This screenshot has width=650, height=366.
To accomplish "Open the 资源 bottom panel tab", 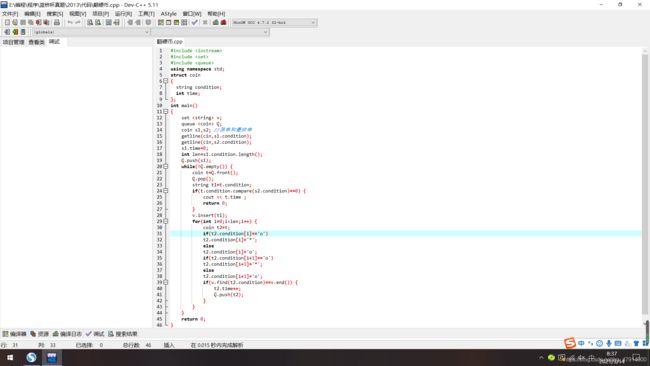I will [x=39, y=334].
